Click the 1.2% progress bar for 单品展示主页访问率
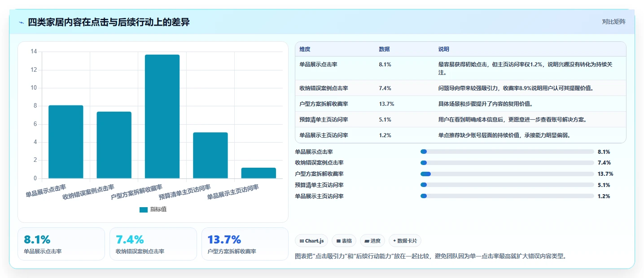The height and width of the screenshot is (278, 644). 507,196
